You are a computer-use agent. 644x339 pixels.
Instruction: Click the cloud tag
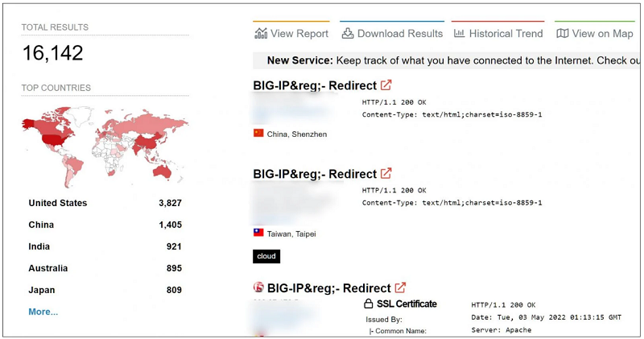(266, 256)
